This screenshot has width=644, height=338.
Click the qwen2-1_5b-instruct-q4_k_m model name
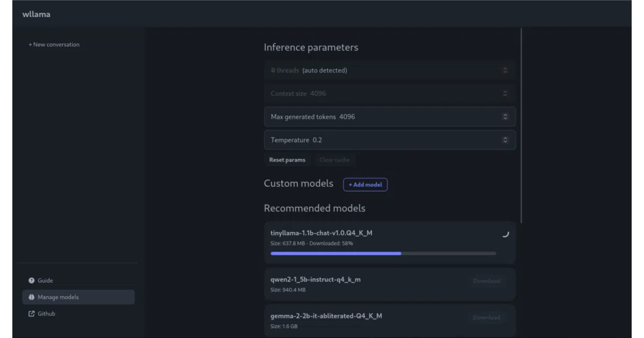pos(316,280)
